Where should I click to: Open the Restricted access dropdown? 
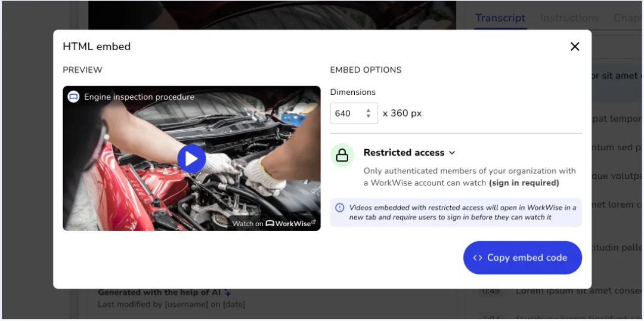pos(410,153)
